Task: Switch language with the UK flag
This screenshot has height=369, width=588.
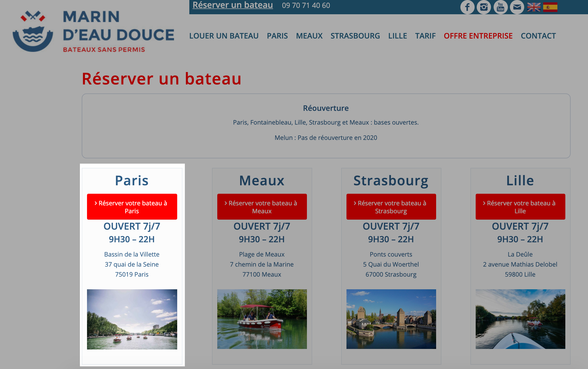Action: [534, 7]
